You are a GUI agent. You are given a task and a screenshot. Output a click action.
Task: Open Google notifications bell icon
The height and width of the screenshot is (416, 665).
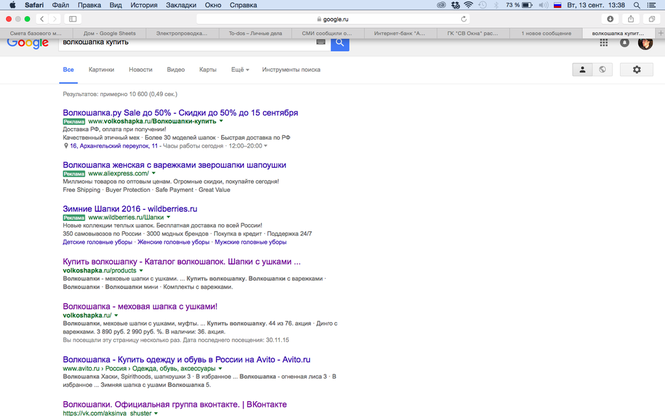click(x=624, y=42)
